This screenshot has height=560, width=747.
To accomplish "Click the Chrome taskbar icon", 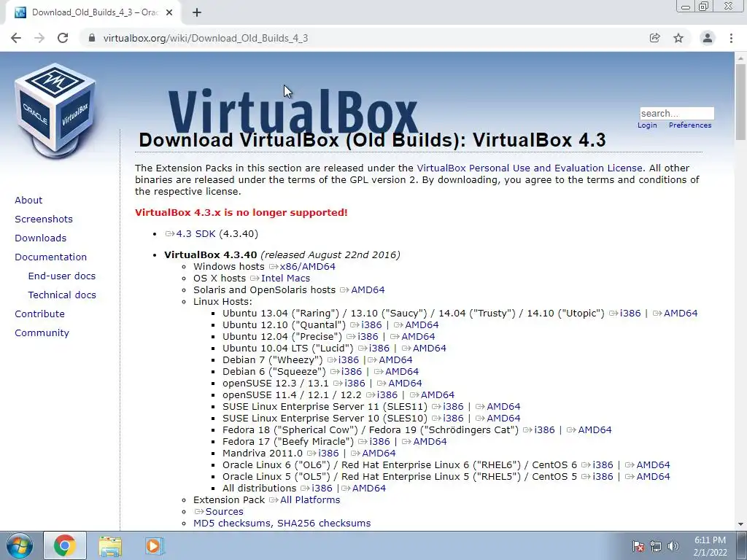I will click(65, 545).
